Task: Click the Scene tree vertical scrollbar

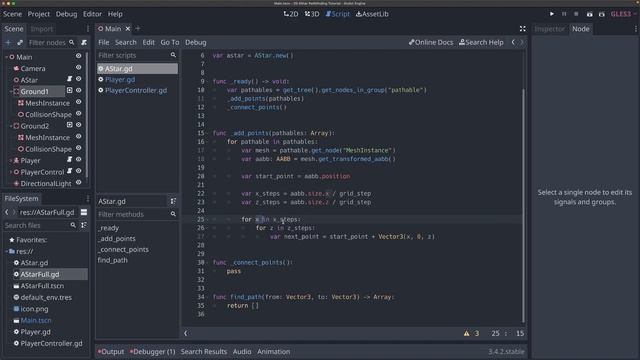Action: coord(87,114)
